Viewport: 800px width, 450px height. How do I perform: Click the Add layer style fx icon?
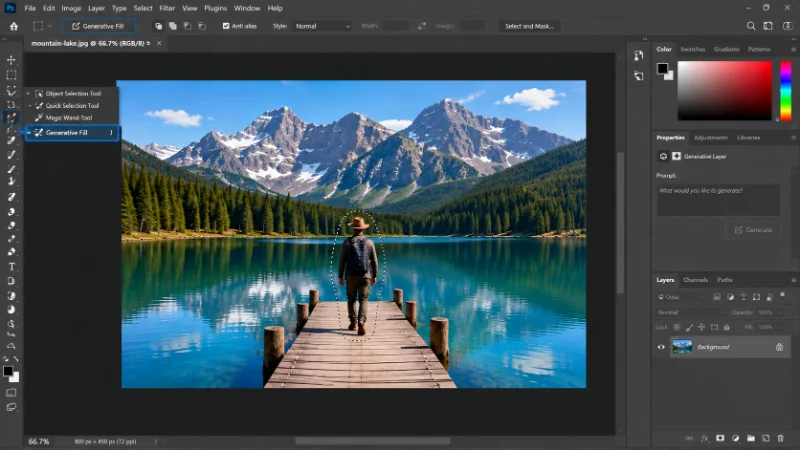pos(705,438)
